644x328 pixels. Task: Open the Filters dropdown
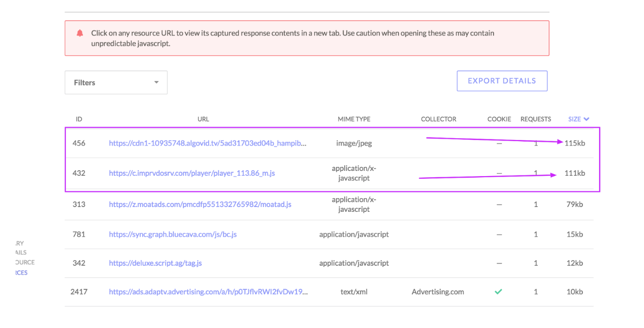[x=116, y=82]
